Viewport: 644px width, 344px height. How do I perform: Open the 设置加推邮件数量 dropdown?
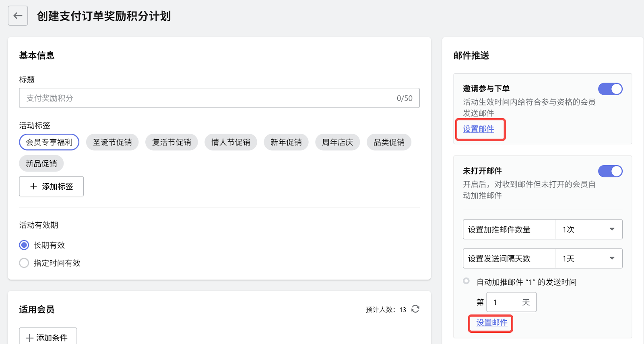[x=589, y=230]
